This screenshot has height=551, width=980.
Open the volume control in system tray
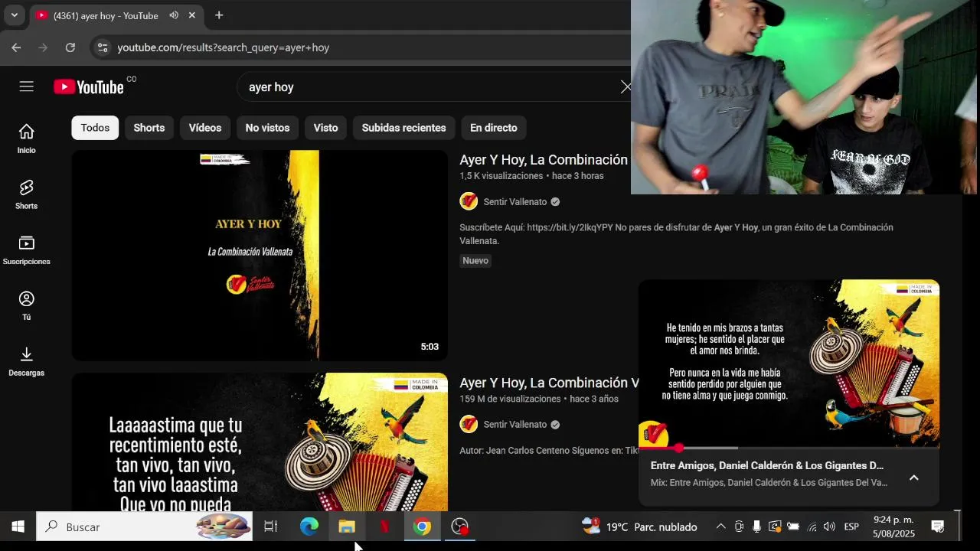point(829,527)
